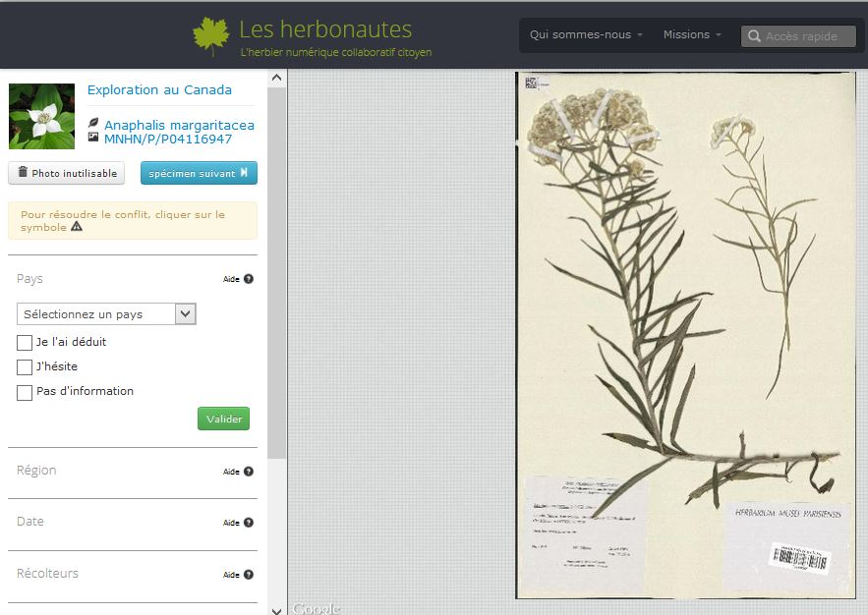Click the green Valider button
This screenshot has width=868, height=615.
click(224, 419)
